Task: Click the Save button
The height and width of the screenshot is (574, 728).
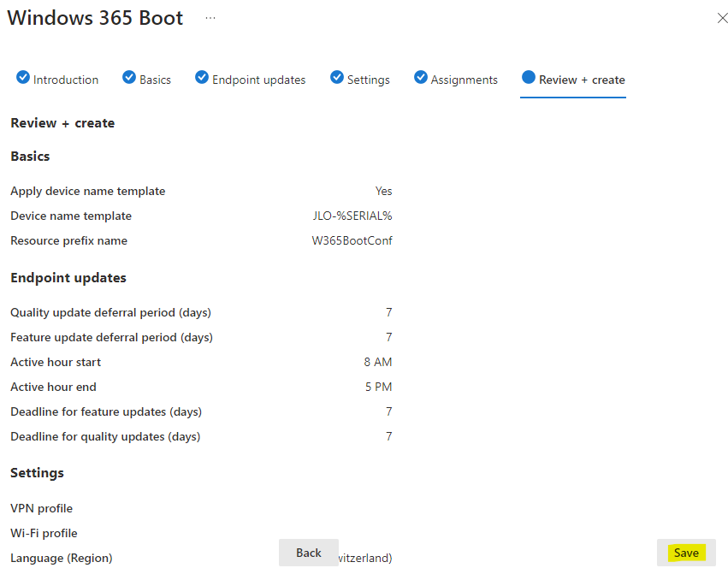Action: pos(686,553)
